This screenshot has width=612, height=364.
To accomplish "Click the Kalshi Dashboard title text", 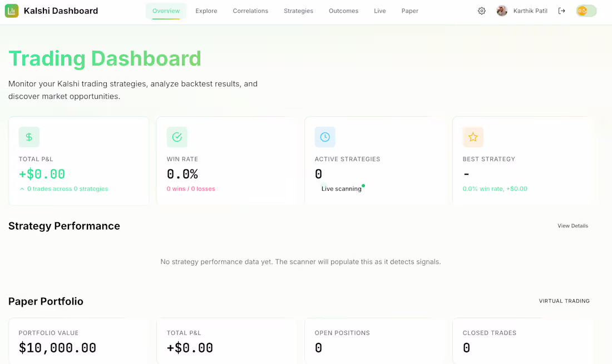I will click(x=61, y=11).
